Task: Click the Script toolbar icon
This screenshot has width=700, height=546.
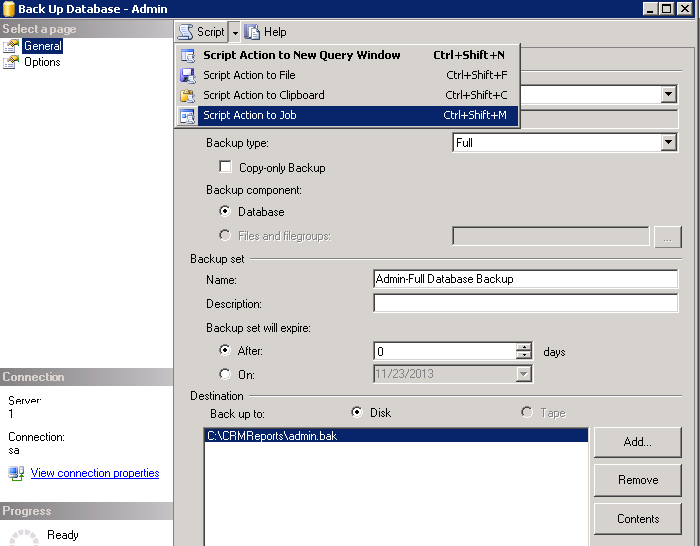Action: tap(186, 32)
